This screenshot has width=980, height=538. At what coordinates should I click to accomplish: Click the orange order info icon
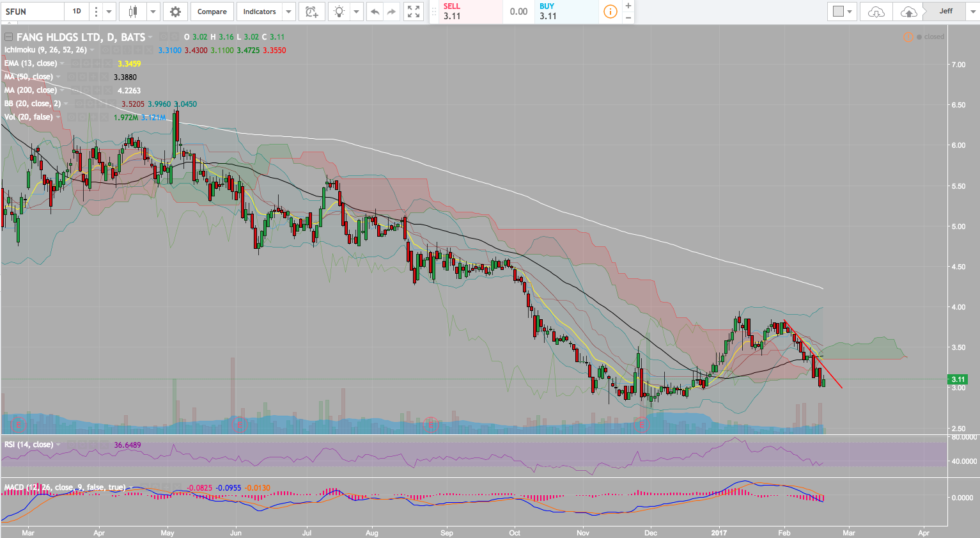(x=610, y=12)
